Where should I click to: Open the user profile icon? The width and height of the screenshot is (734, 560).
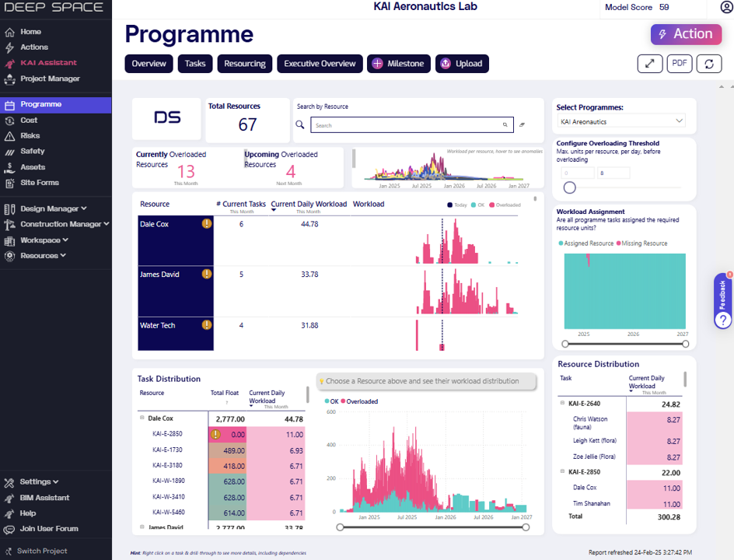(x=726, y=7)
